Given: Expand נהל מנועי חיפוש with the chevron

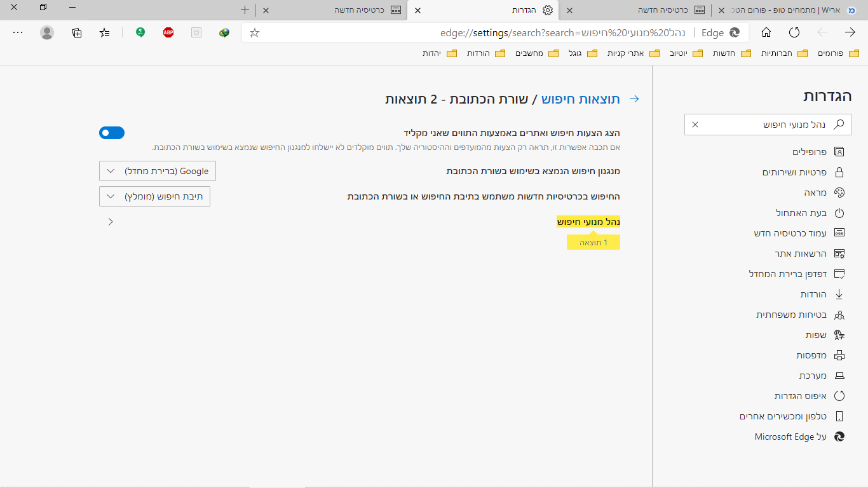Looking at the screenshot, I should [x=111, y=222].
